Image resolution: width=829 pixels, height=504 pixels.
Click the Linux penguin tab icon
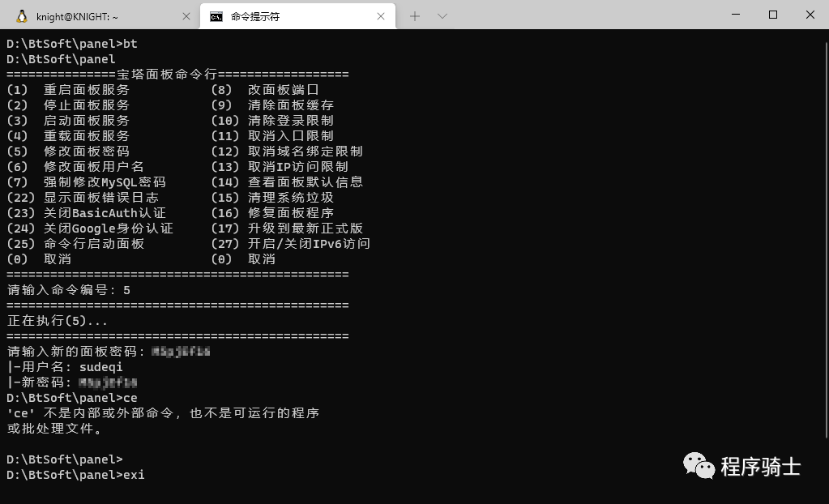22,16
